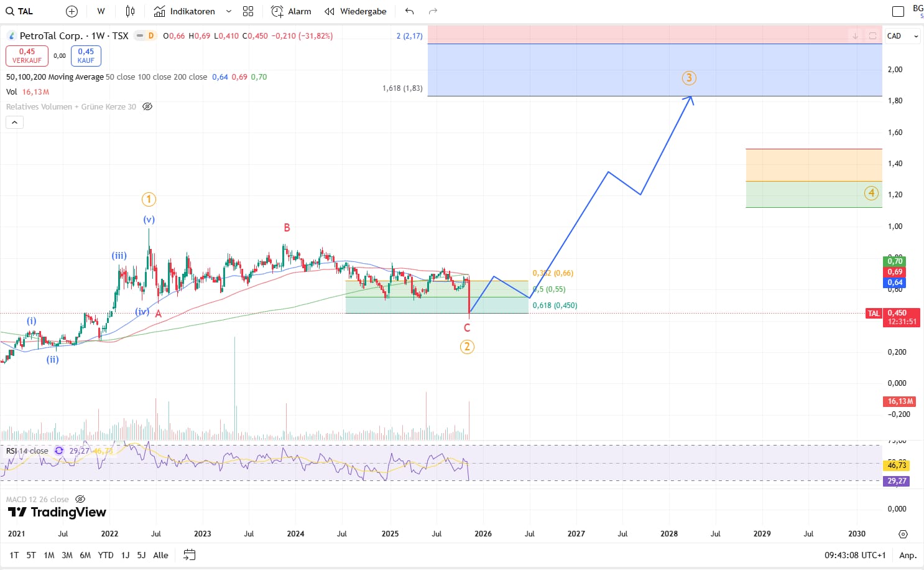Show the hidden Relatives Volumen indicator

[x=147, y=106]
